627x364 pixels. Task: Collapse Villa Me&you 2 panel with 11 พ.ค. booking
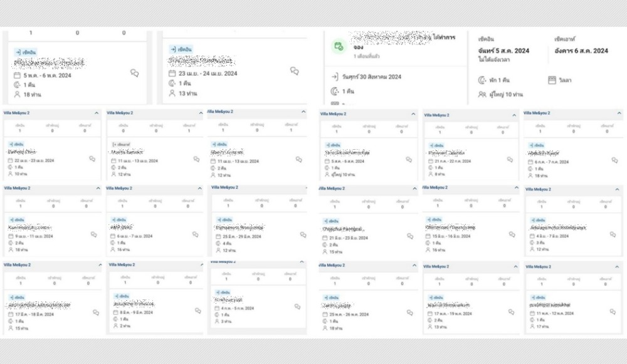pyautogui.click(x=616, y=267)
